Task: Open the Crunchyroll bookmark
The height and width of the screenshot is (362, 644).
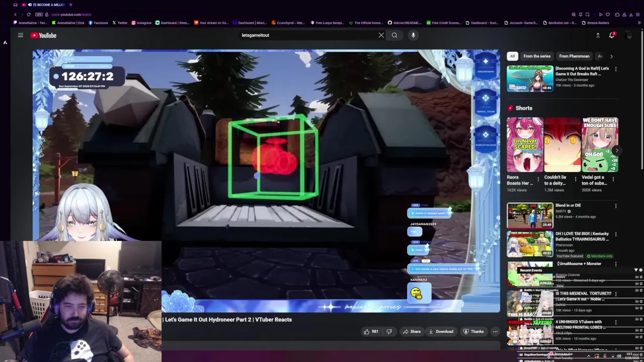Action: (288, 23)
